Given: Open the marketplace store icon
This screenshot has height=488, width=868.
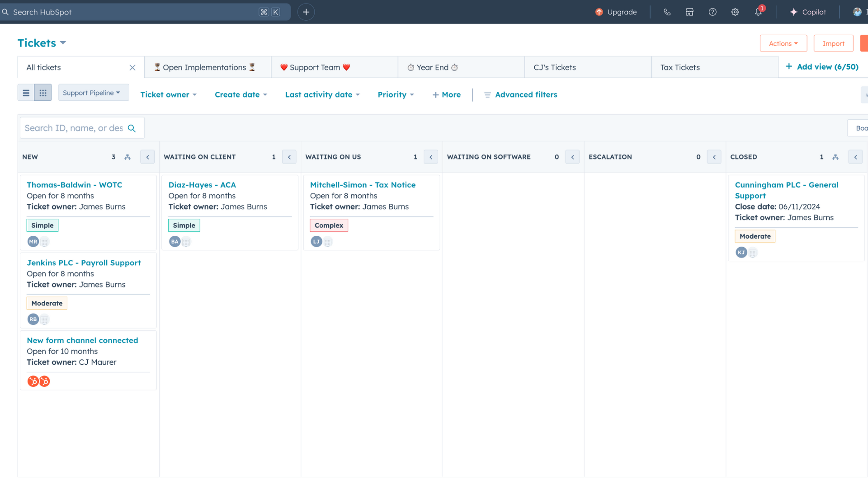Looking at the screenshot, I should 689,12.
